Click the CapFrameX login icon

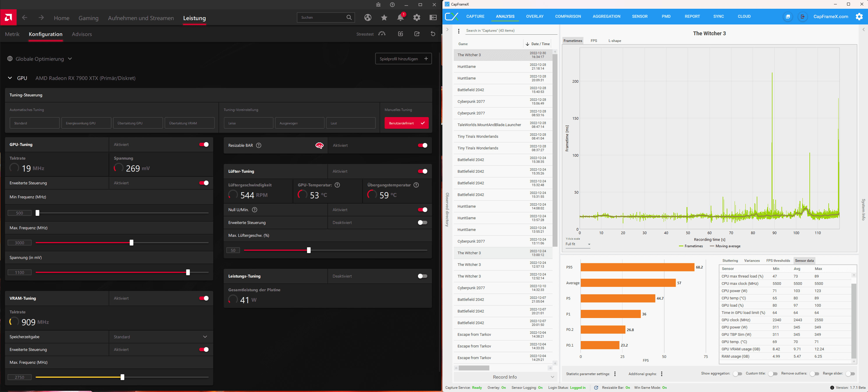pos(803,17)
